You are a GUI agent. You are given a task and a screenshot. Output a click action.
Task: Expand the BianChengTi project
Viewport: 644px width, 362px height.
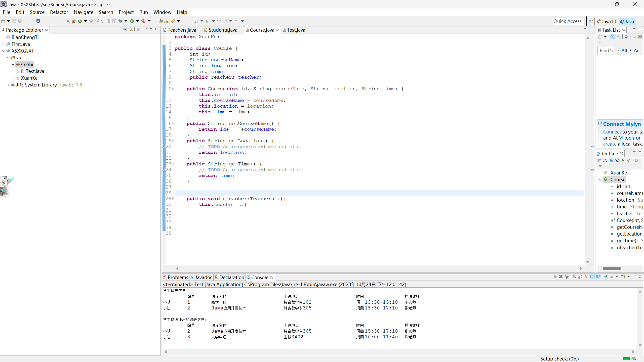pyautogui.click(x=3, y=37)
